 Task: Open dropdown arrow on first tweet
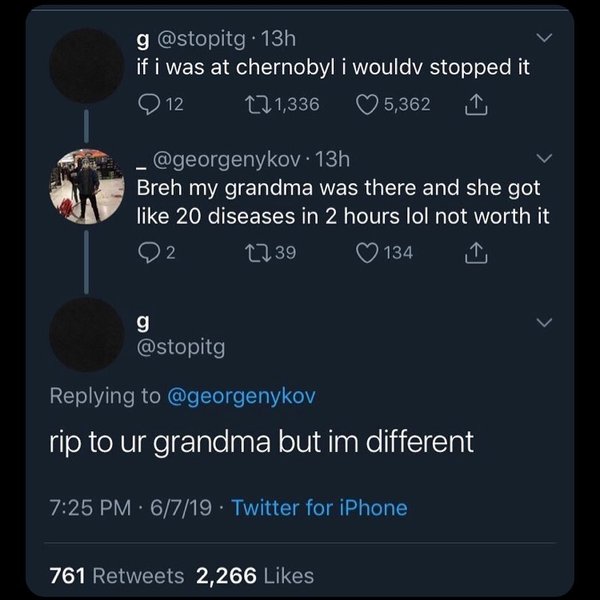[544, 38]
